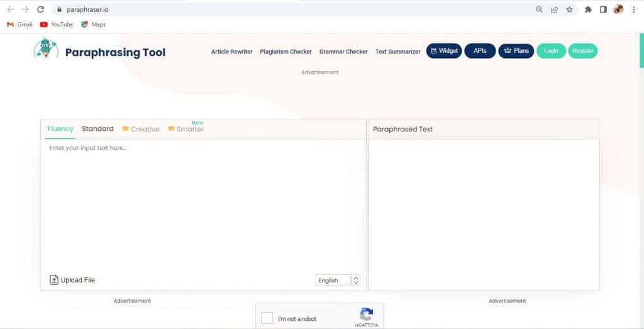Click the Upload File icon
The image size is (644, 329).
[x=54, y=280]
